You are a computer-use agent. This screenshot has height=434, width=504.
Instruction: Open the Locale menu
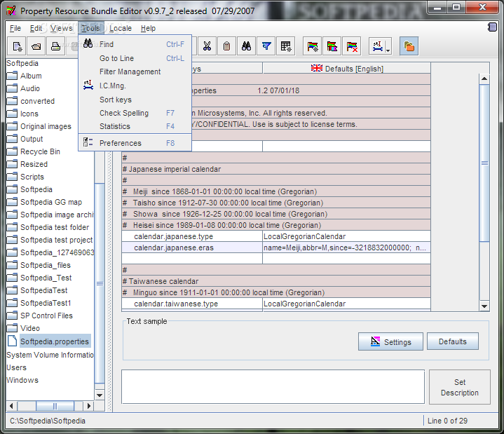[120, 28]
